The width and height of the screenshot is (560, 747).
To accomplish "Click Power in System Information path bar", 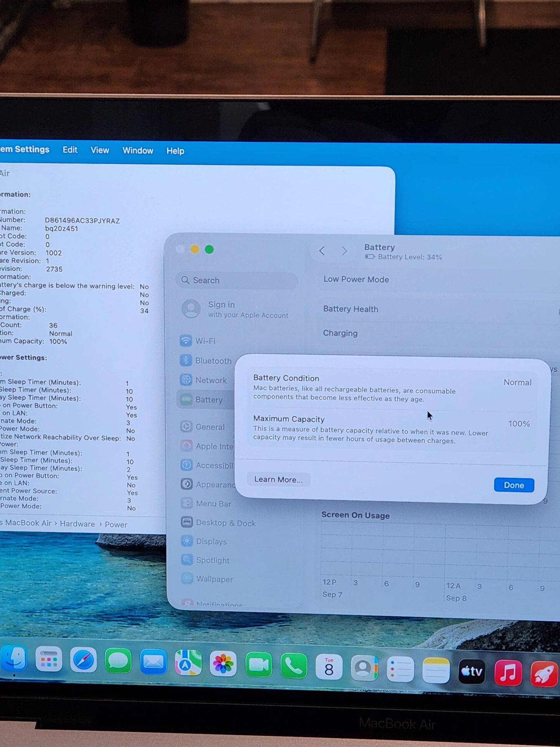I will [116, 524].
